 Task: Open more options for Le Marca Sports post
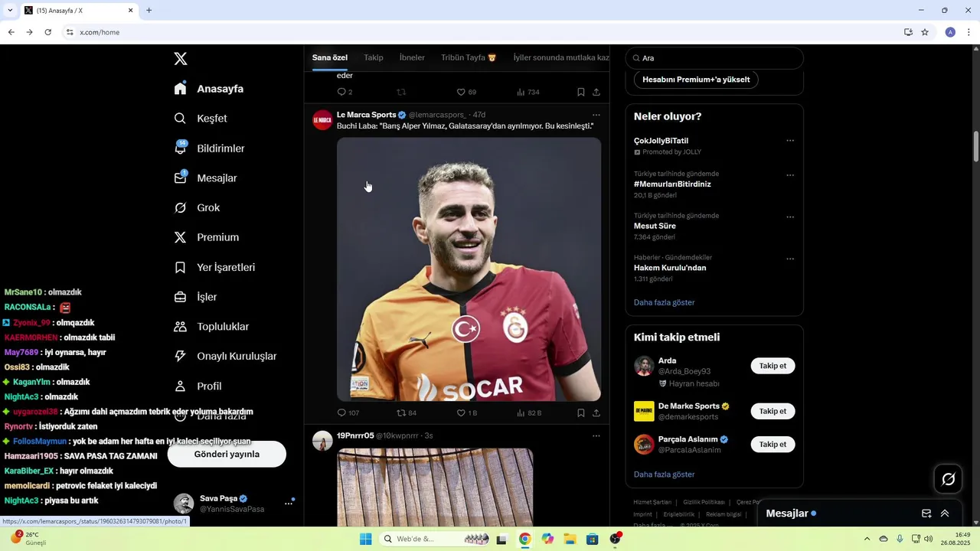click(x=596, y=115)
